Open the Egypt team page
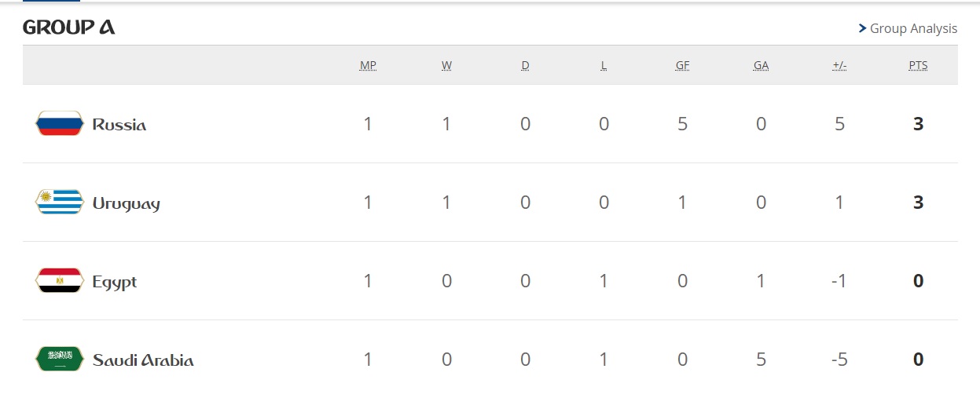The image size is (980, 398). (x=115, y=282)
